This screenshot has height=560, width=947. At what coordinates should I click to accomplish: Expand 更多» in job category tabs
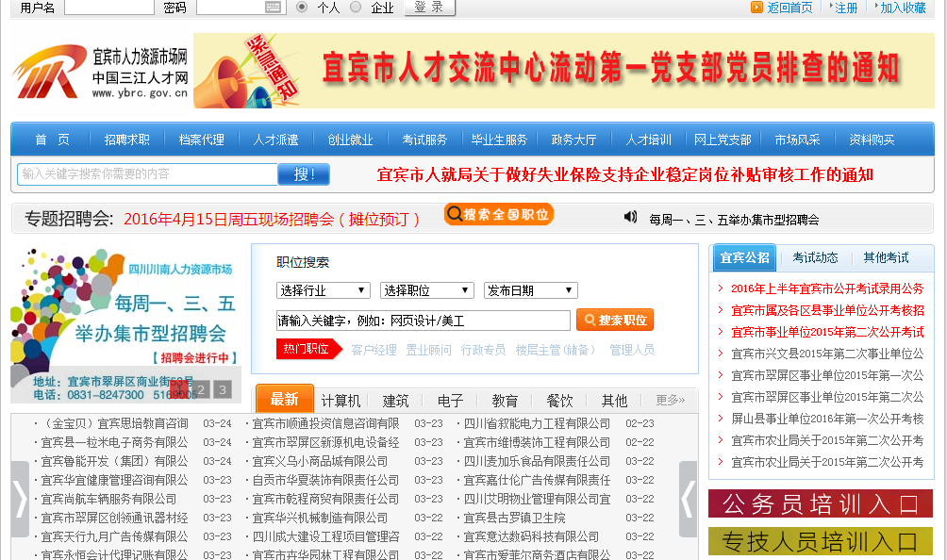671,400
